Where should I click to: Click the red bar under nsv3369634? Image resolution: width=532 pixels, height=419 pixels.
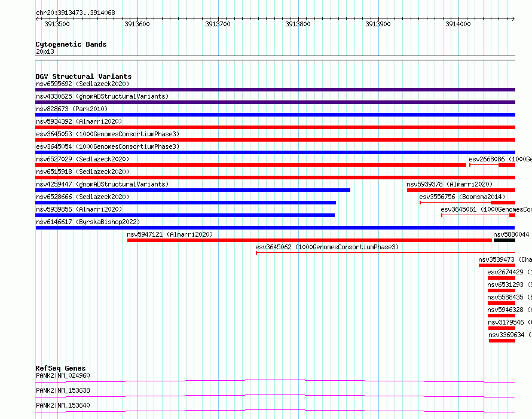(x=502, y=341)
